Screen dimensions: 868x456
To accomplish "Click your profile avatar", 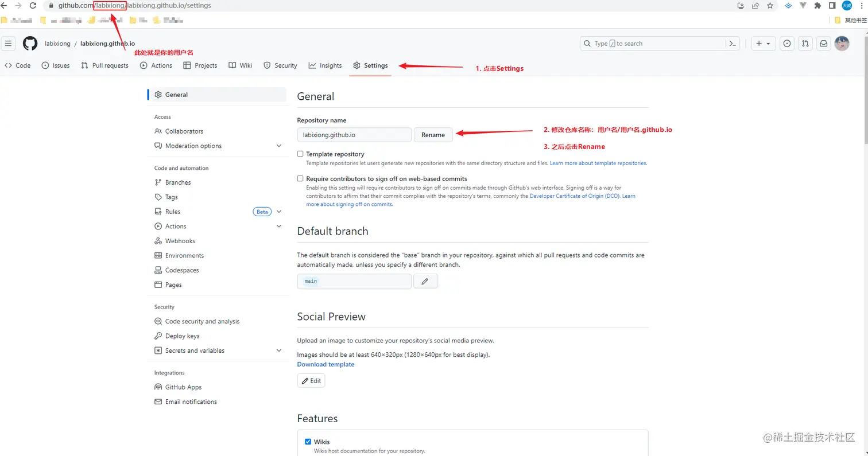I will pos(842,43).
